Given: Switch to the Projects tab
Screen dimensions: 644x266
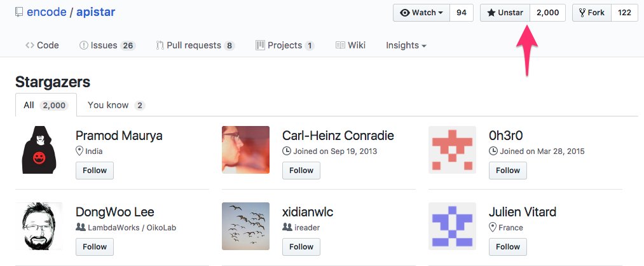Looking at the screenshot, I should 285,45.
